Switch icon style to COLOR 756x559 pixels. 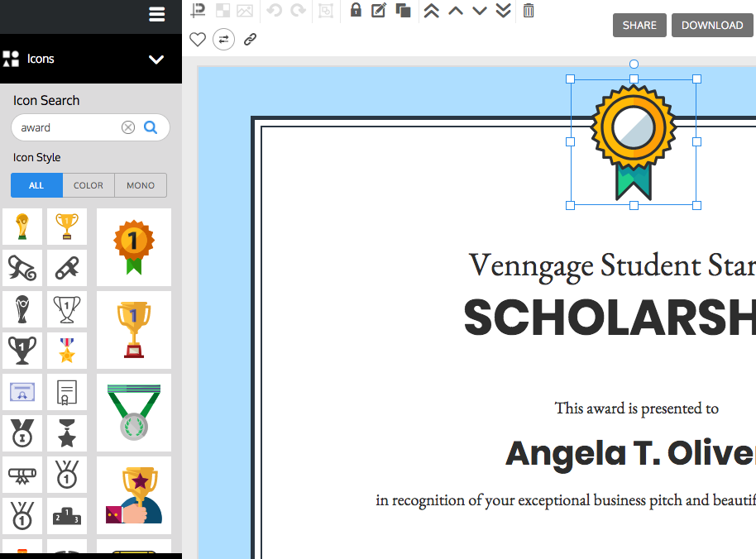[88, 185]
